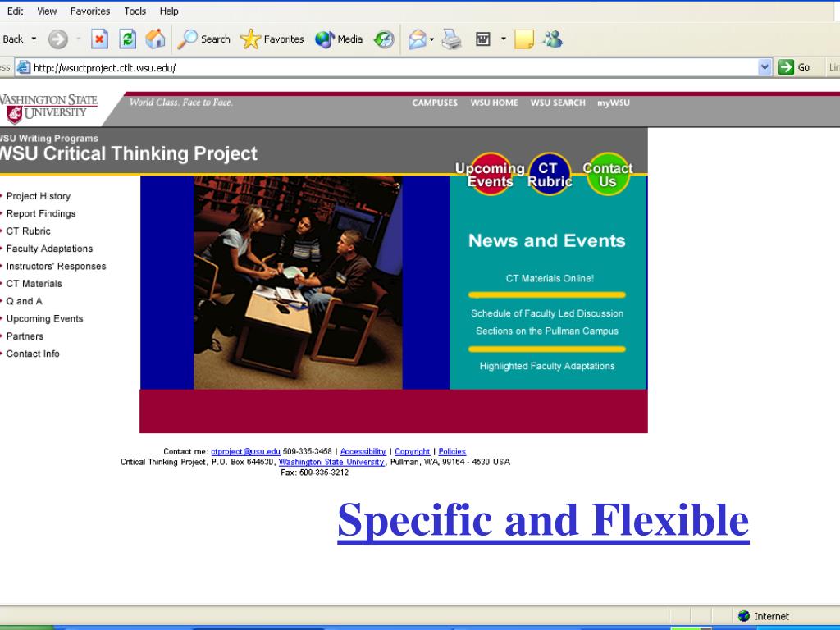Open Contact Info in sidebar
Image resolution: width=840 pixels, height=630 pixels.
(33, 354)
